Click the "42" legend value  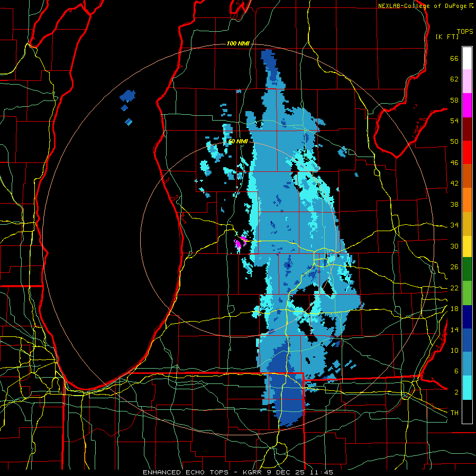click(454, 184)
